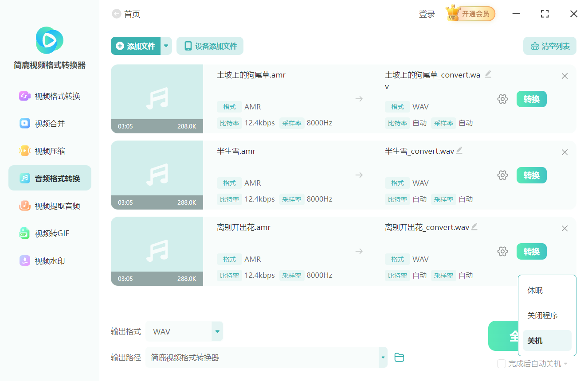Edit output name 离别开出花_convert.wav pencil icon
Screen dimensions: 588x381
click(474, 227)
